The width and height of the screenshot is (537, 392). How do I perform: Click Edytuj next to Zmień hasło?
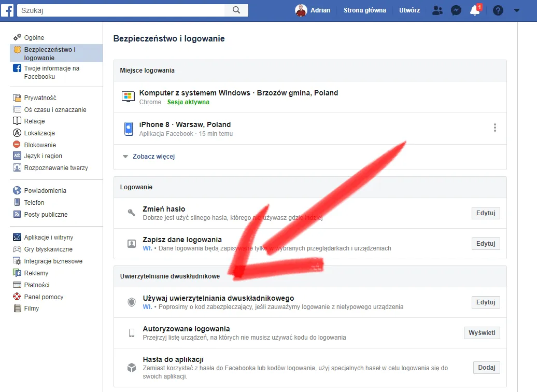(x=486, y=213)
